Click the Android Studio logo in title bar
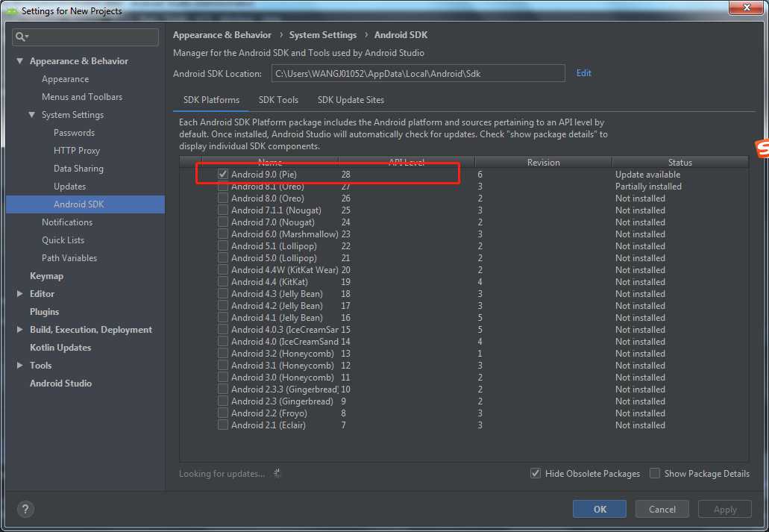This screenshot has width=769, height=532. coord(11,10)
